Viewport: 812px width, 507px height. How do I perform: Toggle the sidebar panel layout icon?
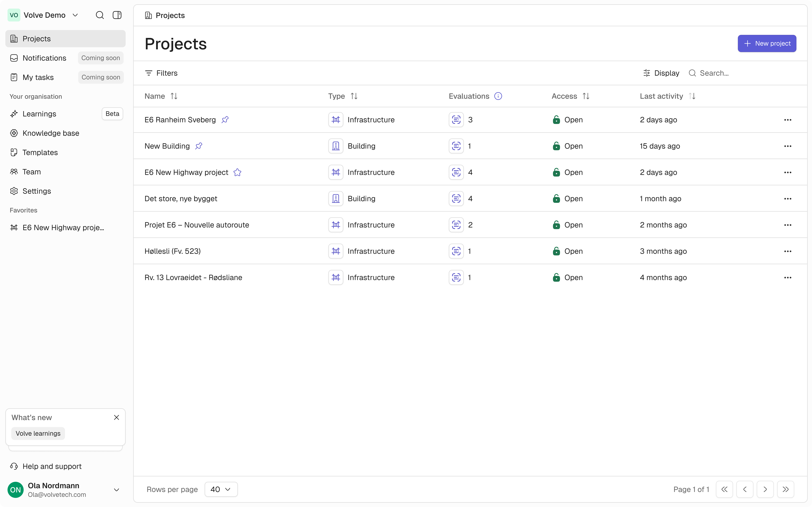pyautogui.click(x=117, y=15)
